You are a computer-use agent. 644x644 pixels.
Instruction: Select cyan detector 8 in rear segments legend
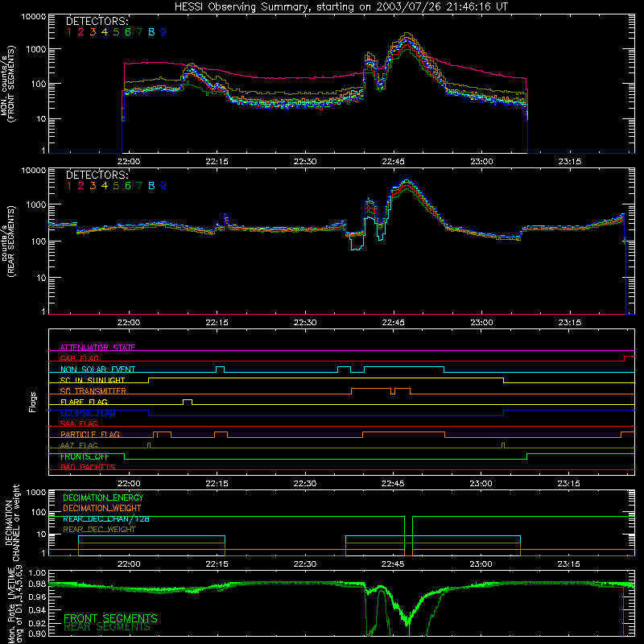coord(151,186)
